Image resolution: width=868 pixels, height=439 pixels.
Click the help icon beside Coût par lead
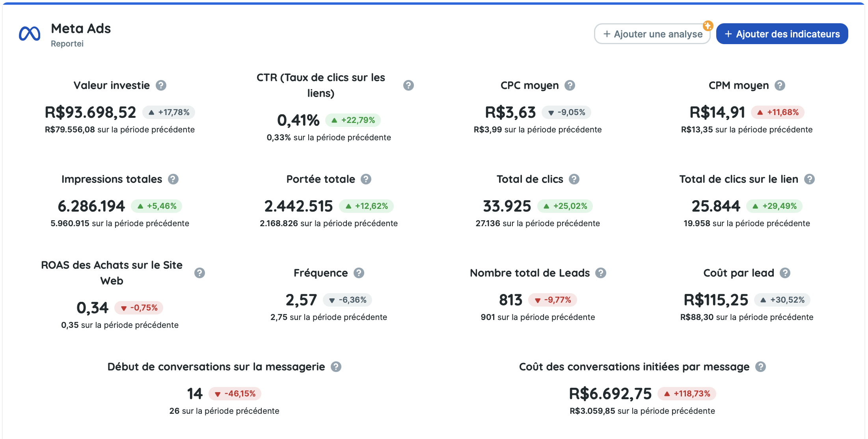pyautogui.click(x=786, y=272)
